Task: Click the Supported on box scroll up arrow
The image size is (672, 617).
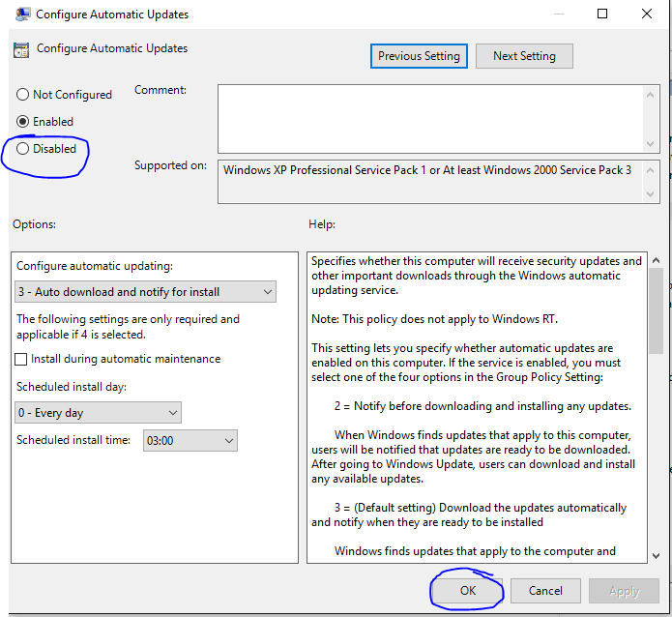Action: [650, 170]
